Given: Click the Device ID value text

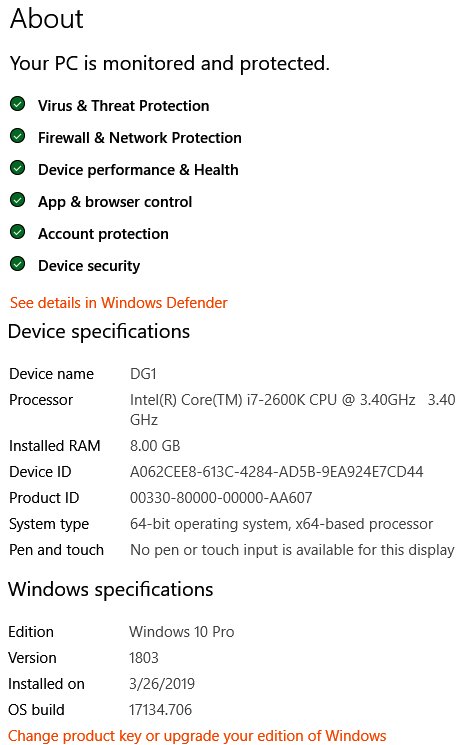Looking at the screenshot, I should [277, 472].
